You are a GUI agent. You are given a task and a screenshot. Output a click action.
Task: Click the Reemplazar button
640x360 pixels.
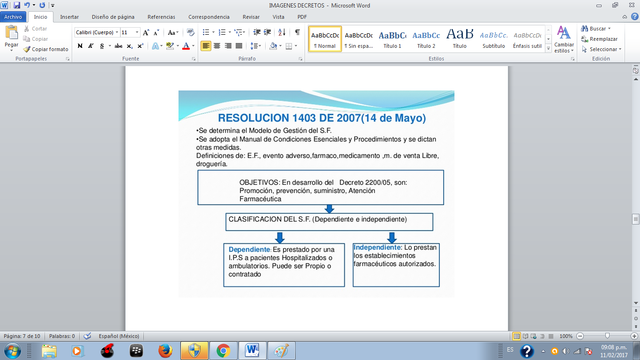pyautogui.click(x=599, y=39)
